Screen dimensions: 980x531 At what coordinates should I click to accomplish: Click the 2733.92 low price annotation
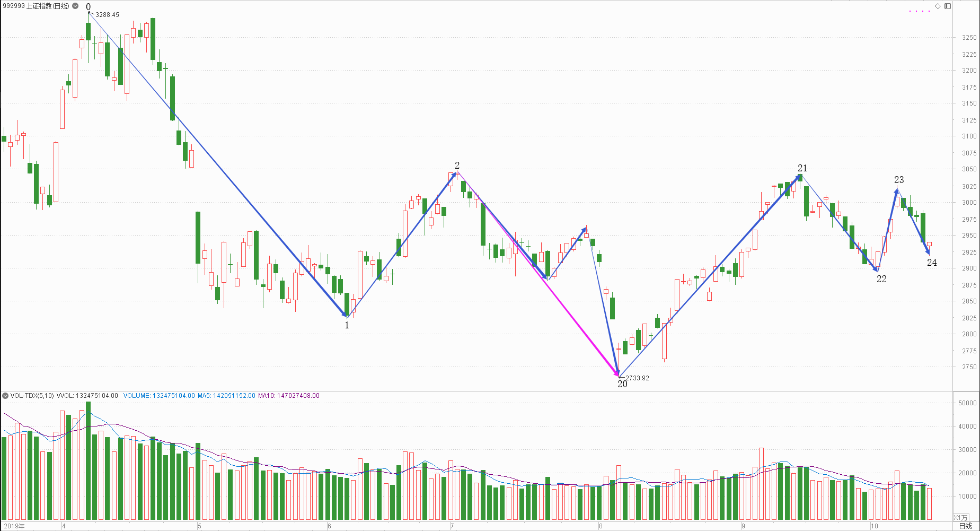coord(637,378)
